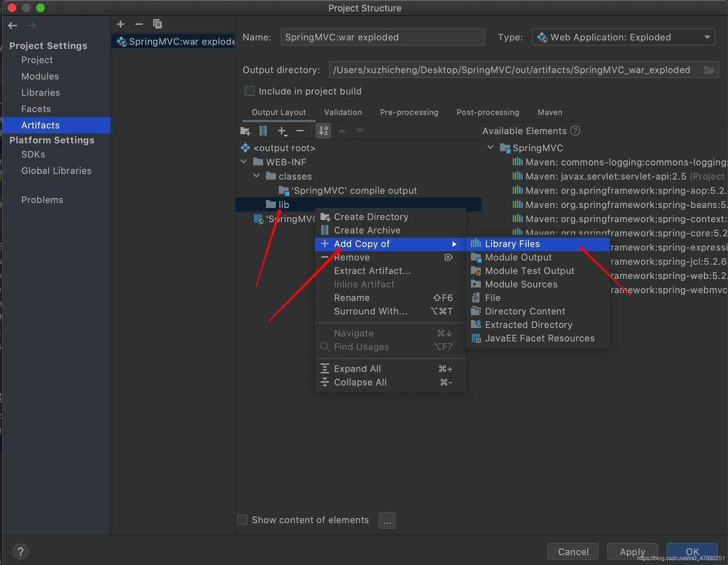
Task: Open the Post-processing tab
Action: point(488,112)
